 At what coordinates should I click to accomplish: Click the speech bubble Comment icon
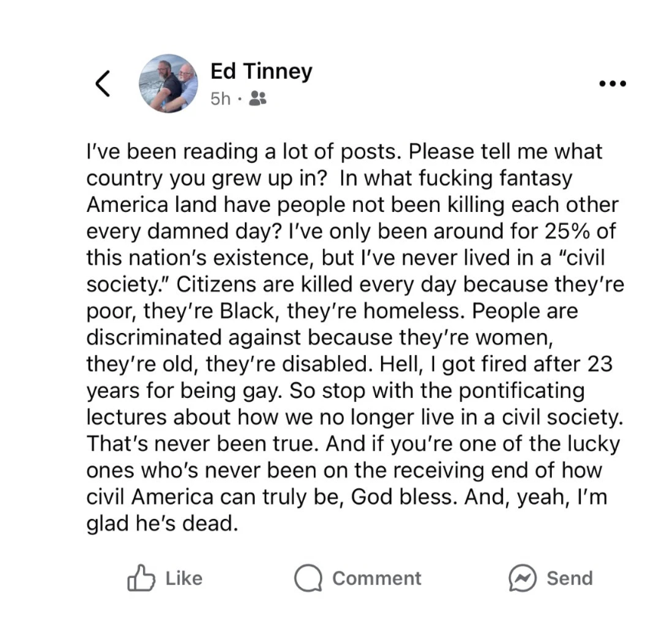point(308,578)
